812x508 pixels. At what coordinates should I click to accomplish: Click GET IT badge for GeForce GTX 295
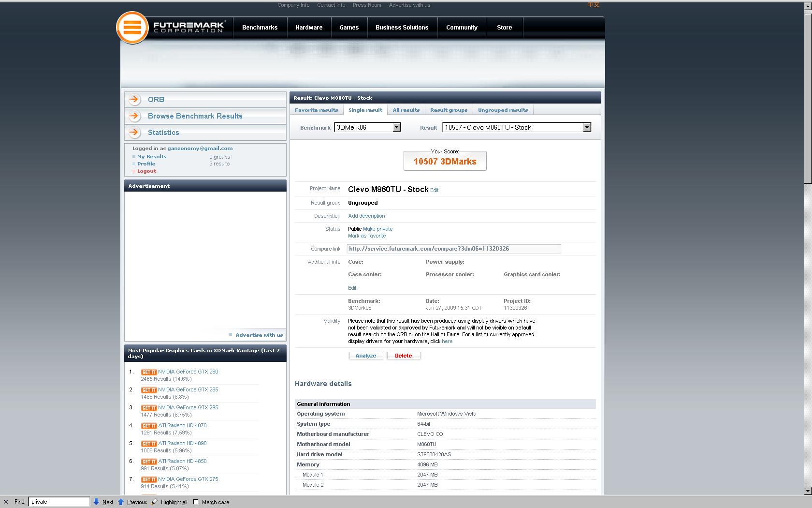pyautogui.click(x=149, y=408)
